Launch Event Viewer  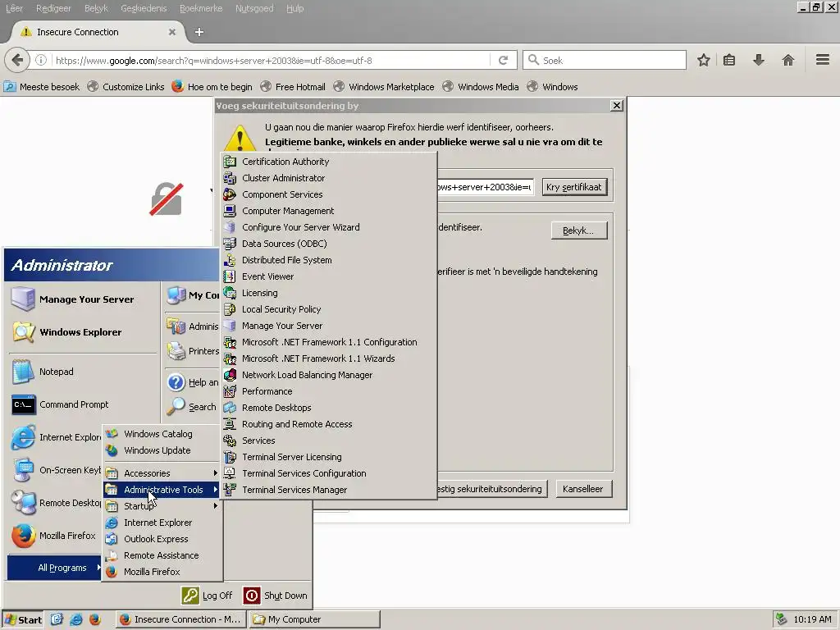[329, 276]
